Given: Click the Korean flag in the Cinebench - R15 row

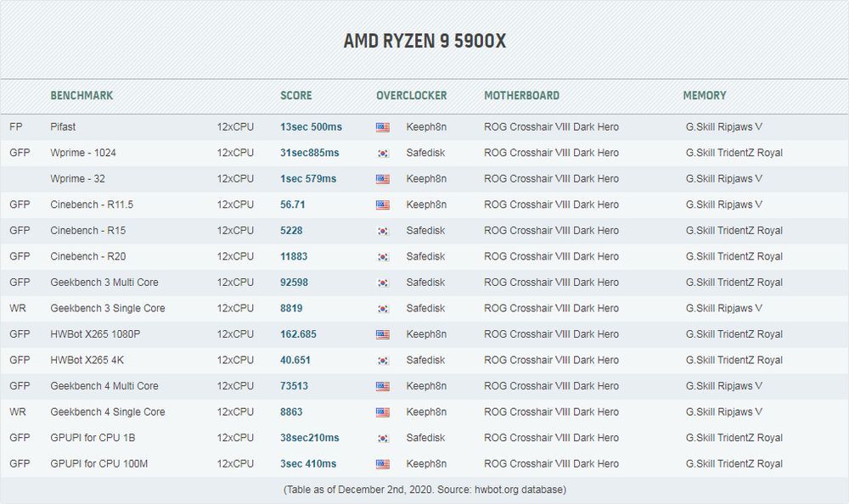Looking at the screenshot, I should pos(382,231).
